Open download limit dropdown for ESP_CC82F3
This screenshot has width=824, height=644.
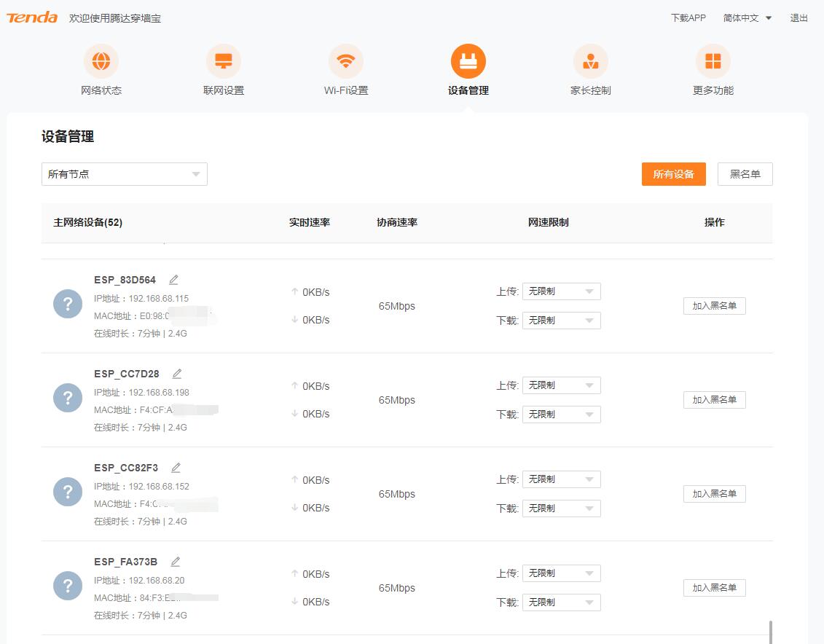pyautogui.click(x=561, y=508)
